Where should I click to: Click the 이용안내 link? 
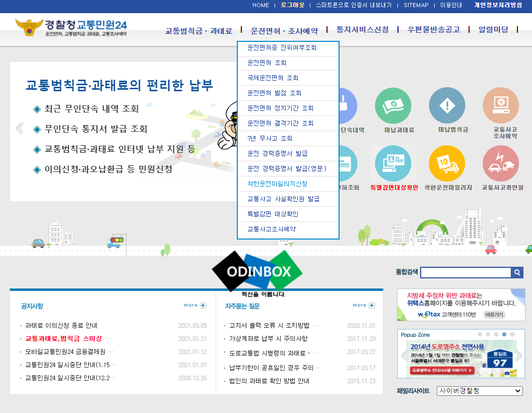pos(451,5)
